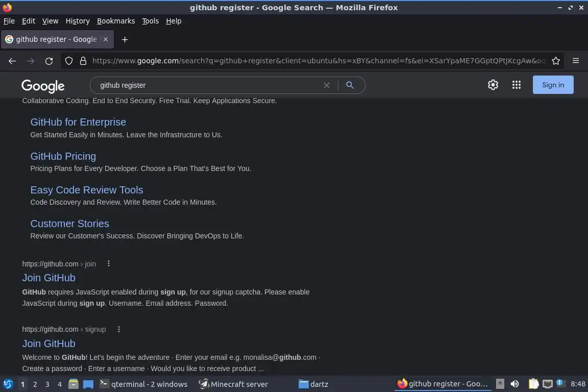Reload the page with the refresh icon

(x=49, y=61)
